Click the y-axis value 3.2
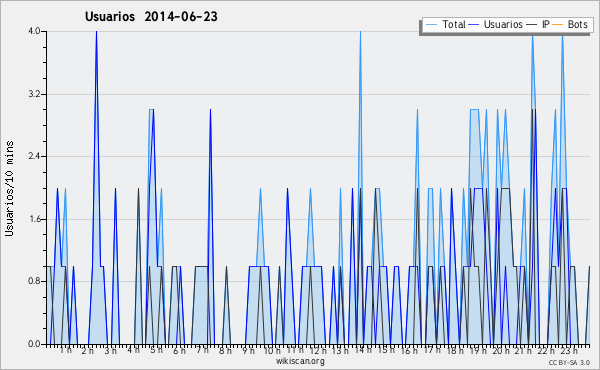The width and height of the screenshot is (600, 370). coord(34,94)
